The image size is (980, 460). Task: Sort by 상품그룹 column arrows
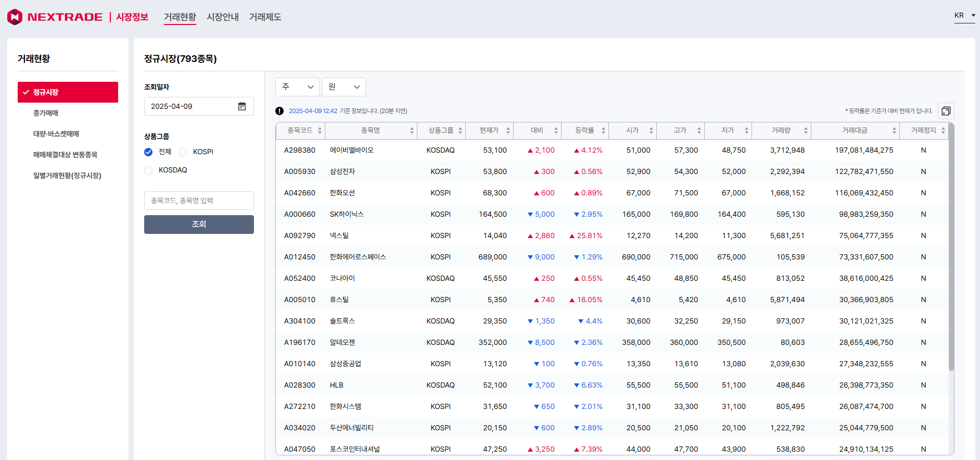(x=460, y=131)
